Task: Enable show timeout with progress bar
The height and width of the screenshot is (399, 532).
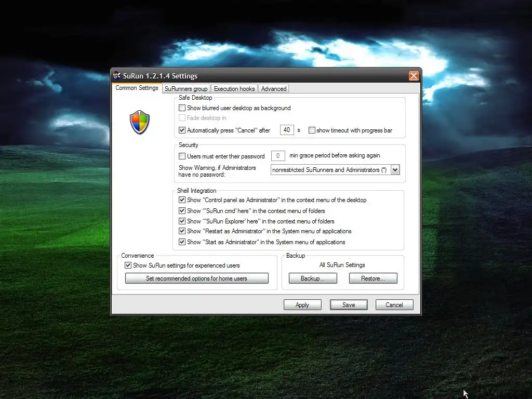Action: [312, 130]
